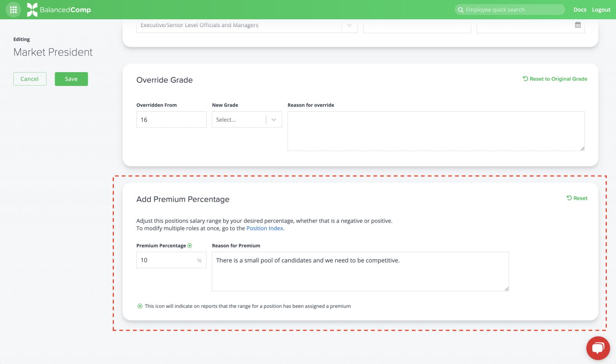Reset the premium percentage section
This screenshot has width=616, height=364.
(577, 198)
